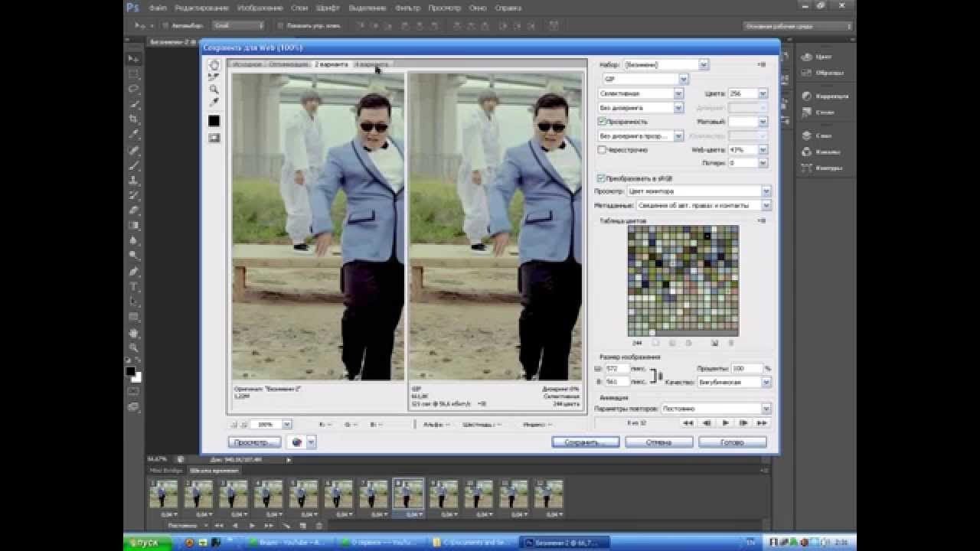Open the Параметры повторов looping dropdown
This screenshot has width=980, height=551.
pyautogui.click(x=715, y=409)
